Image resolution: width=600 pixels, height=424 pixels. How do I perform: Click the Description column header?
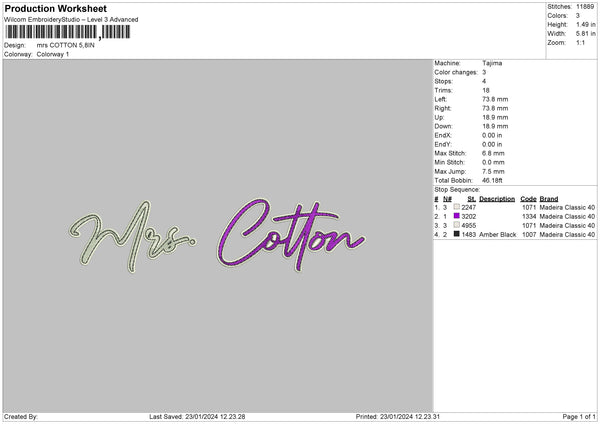[497, 199]
